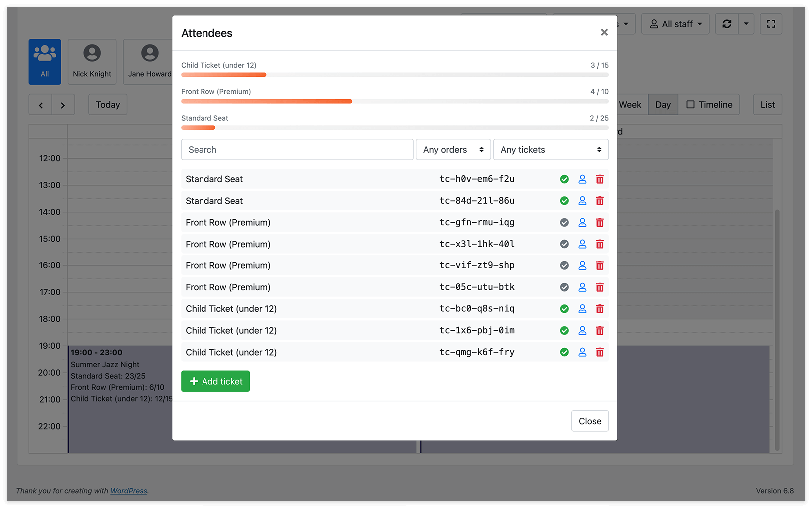
Task: Toggle check-in status for tc-84d-21l-86u
Action: pos(564,201)
